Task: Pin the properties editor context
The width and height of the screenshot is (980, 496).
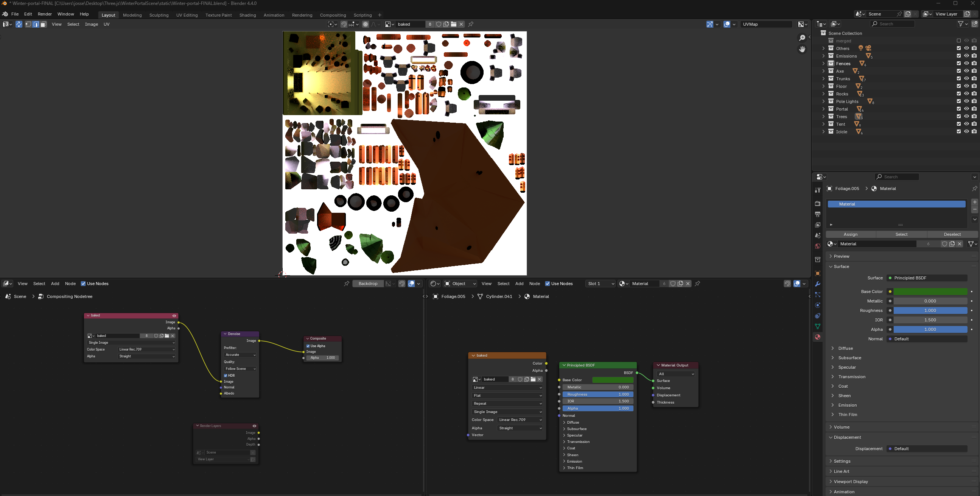Action: pos(974,189)
